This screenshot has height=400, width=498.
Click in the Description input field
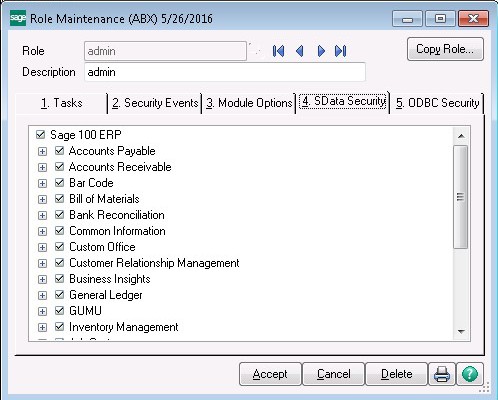point(225,72)
